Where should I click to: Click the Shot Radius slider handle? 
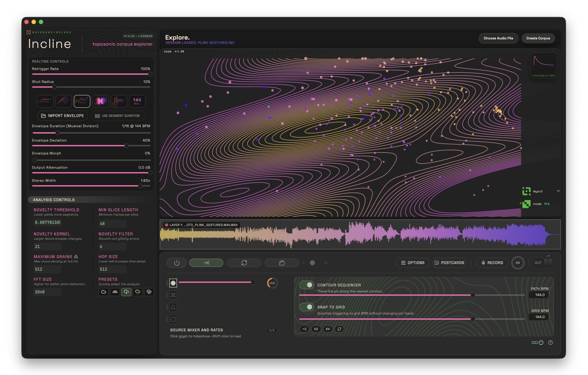54,87
